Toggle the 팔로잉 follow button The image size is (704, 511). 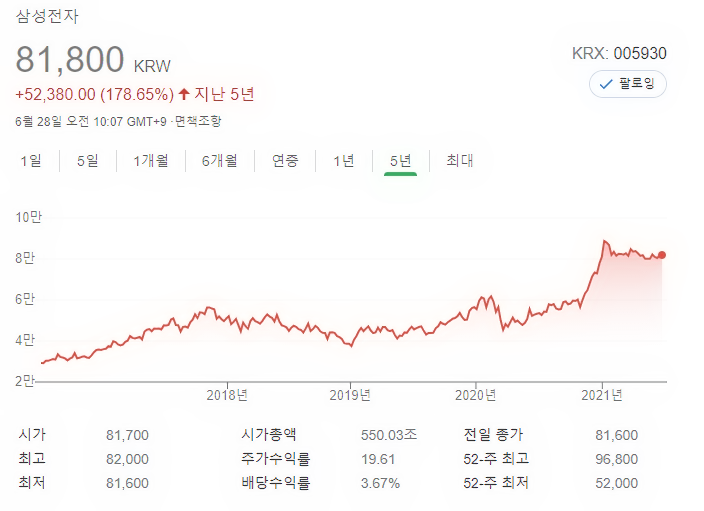pyautogui.click(x=627, y=84)
